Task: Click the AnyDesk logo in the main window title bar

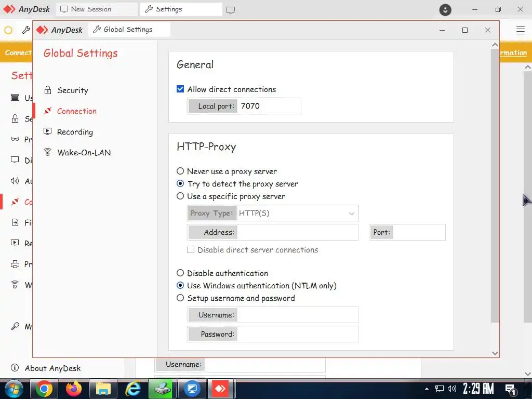Action: (26, 9)
